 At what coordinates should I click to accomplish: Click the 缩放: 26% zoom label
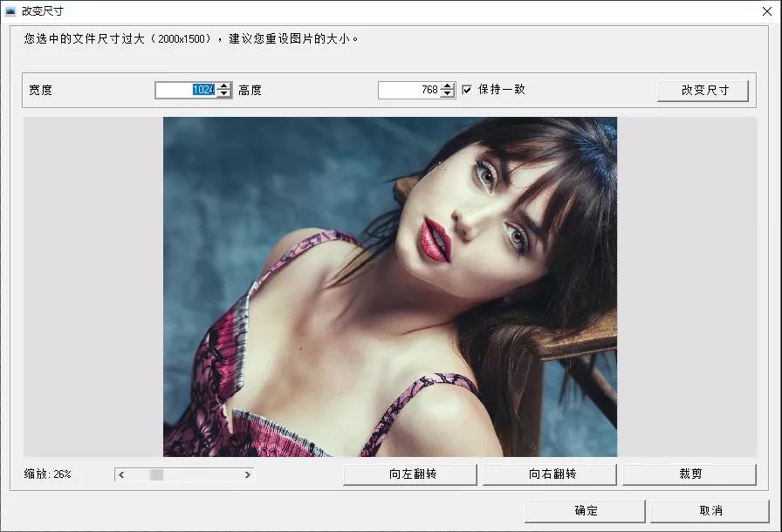pyautogui.click(x=47, y=474)
